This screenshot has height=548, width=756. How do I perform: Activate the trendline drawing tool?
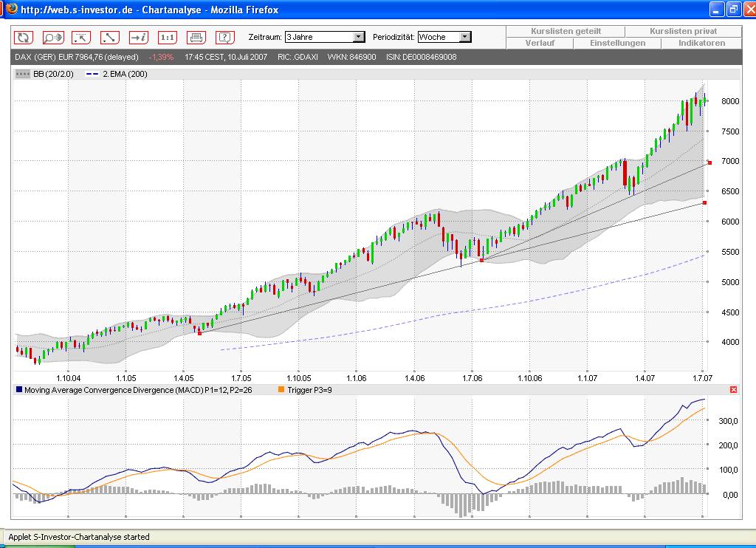pos(111,37)
